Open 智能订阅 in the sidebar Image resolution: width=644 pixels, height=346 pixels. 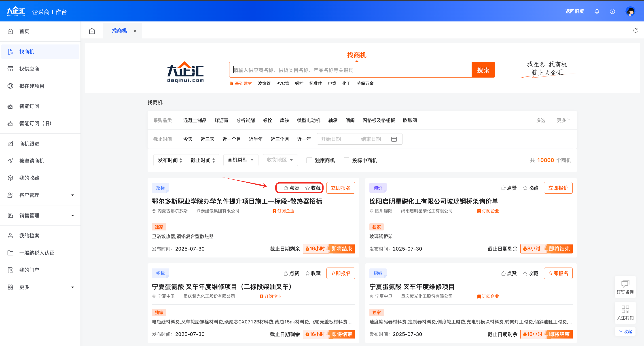pyautogui.click(x=40, y=106)
